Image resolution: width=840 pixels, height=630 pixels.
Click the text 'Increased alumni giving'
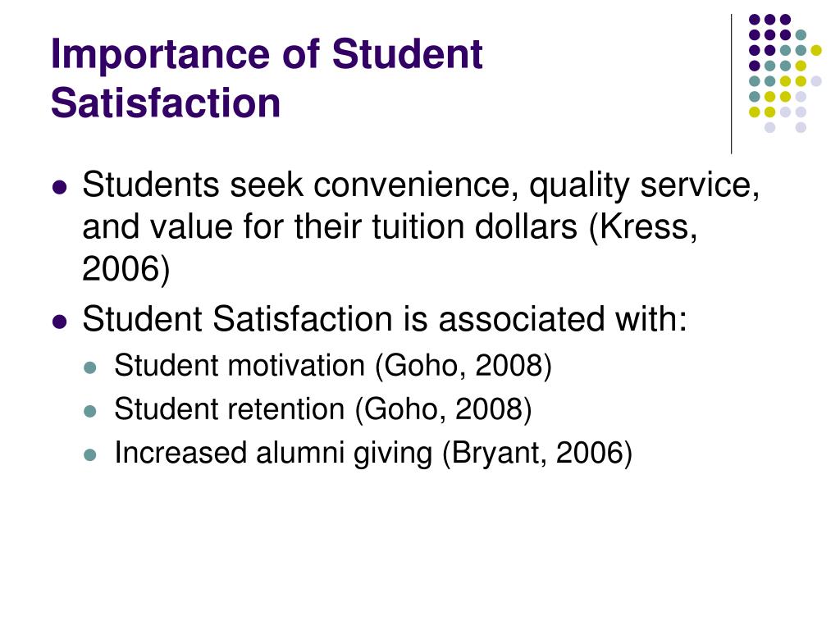click(273, 453)
